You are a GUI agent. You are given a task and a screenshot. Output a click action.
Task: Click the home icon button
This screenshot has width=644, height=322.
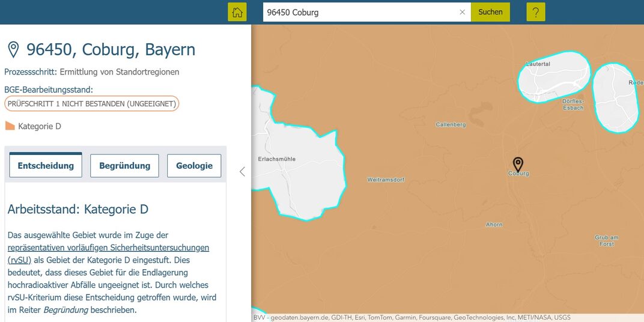237,12
